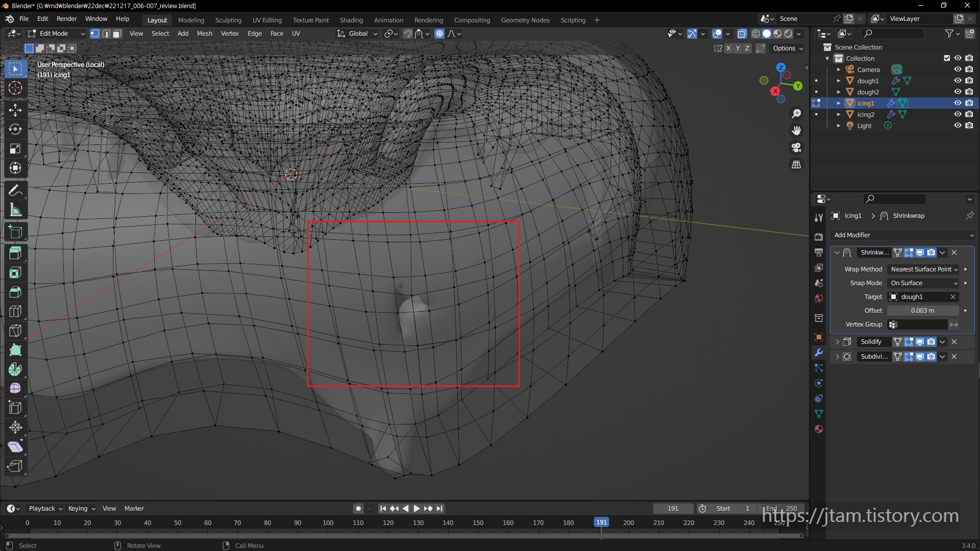Screen dimensions: 980x551
Task: Disable Light object rendering camera icon
Action: click(x=969, y=126)
